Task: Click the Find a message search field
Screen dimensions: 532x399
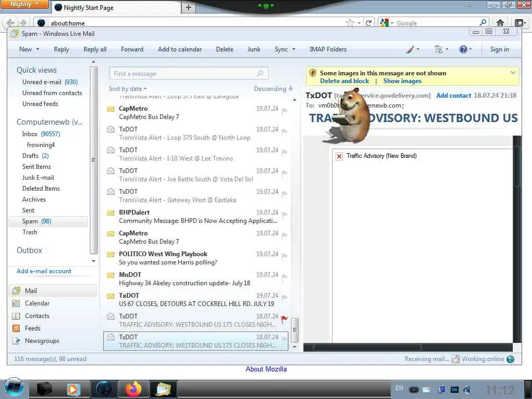Action: click(189, 73)
